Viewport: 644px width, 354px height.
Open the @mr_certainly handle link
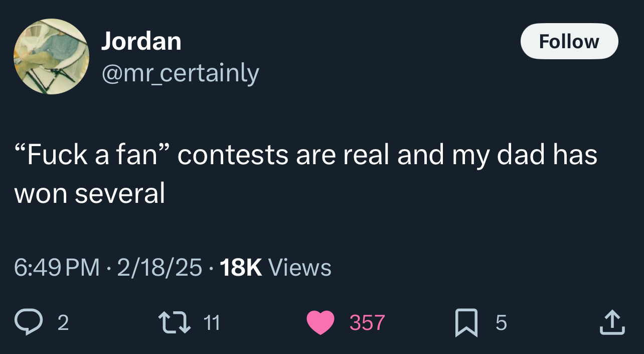pyautogui.click(x=180, y=73)
